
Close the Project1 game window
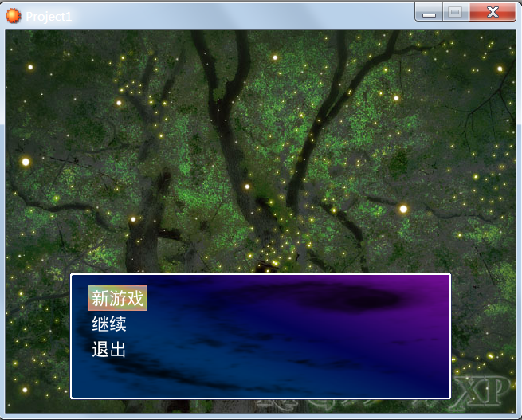coord(493,13)
